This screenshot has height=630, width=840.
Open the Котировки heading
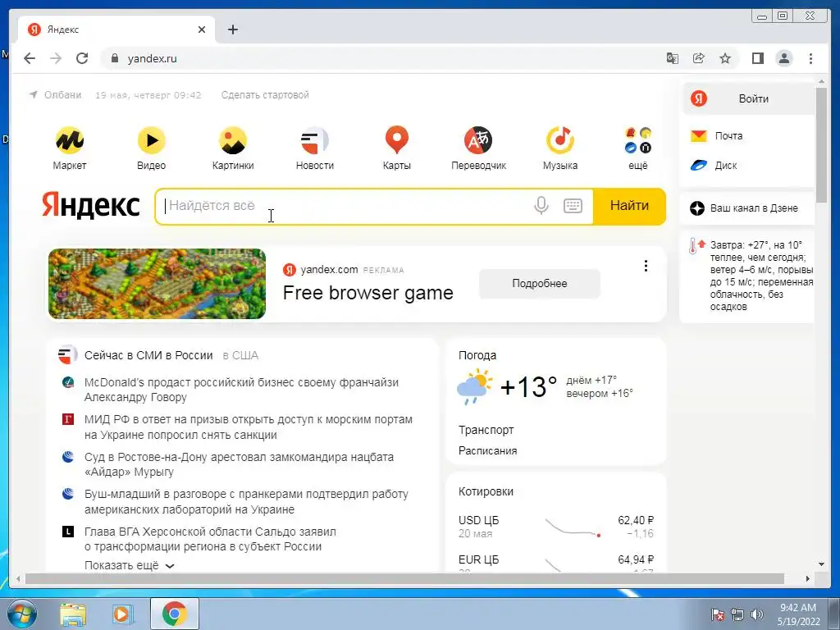[486, 492]
